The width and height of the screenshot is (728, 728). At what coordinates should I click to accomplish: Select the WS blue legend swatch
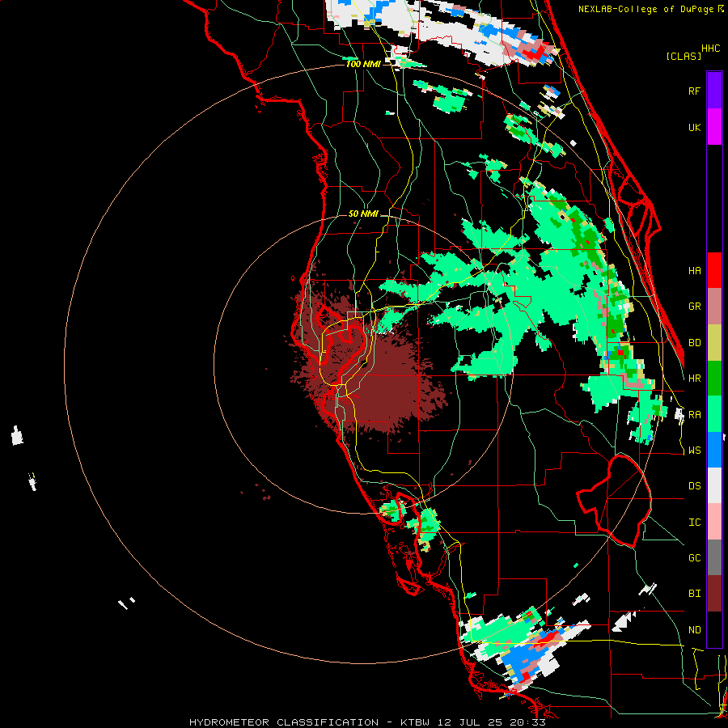coord(714,450)
